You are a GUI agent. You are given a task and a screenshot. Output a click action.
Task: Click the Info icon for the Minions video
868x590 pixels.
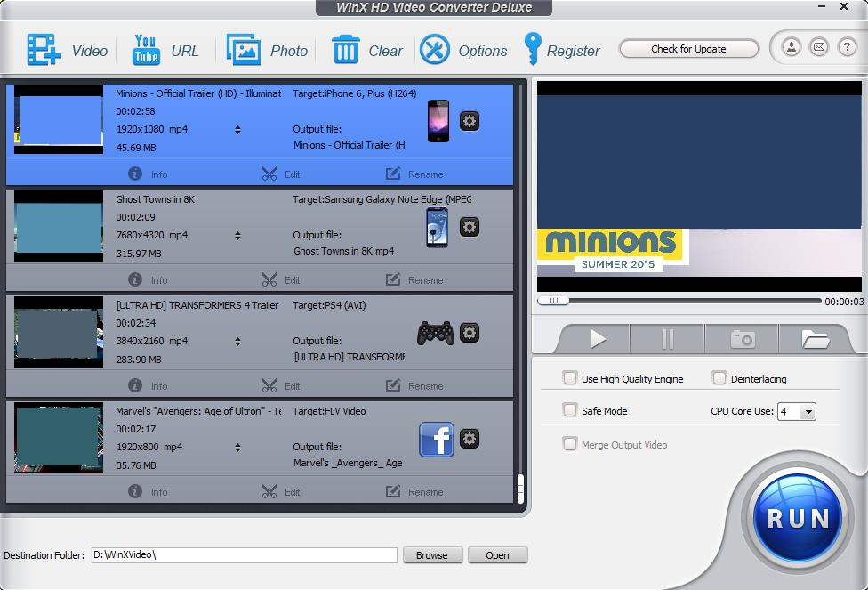tap(135, 174)
